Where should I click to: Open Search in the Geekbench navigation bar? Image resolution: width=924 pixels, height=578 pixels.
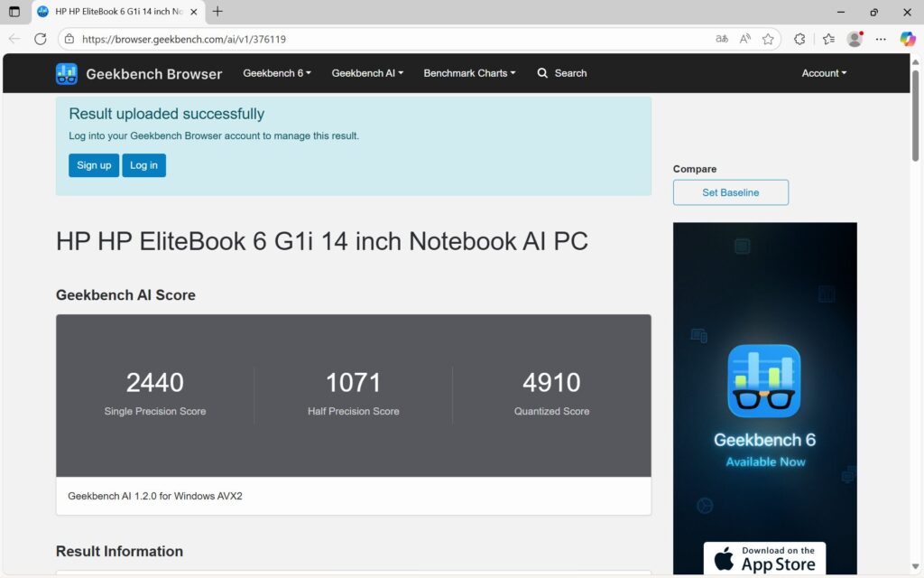(x=561, y=73)
